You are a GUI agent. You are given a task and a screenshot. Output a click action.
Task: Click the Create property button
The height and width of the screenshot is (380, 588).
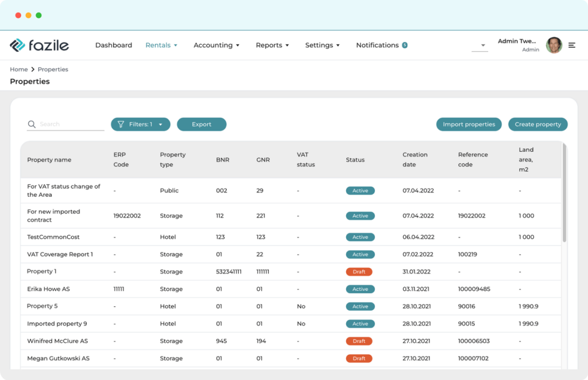pyautogui.click(x=537, y=124)
